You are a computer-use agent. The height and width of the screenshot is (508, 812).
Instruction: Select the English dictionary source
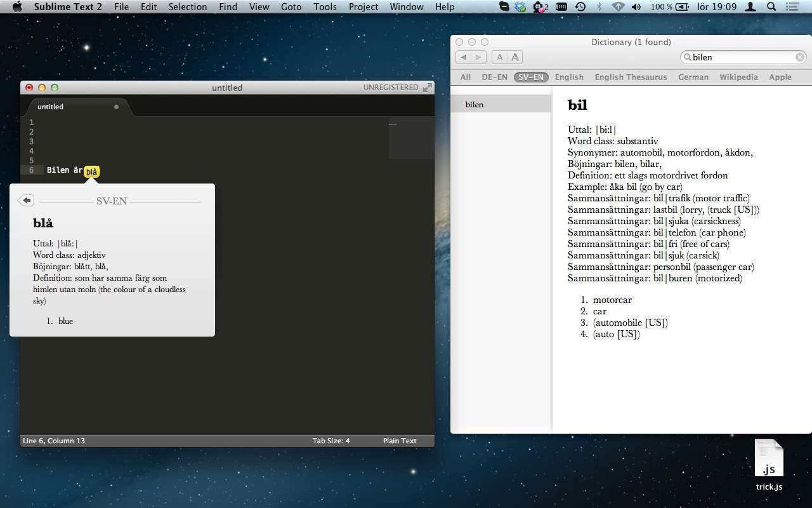569,77
